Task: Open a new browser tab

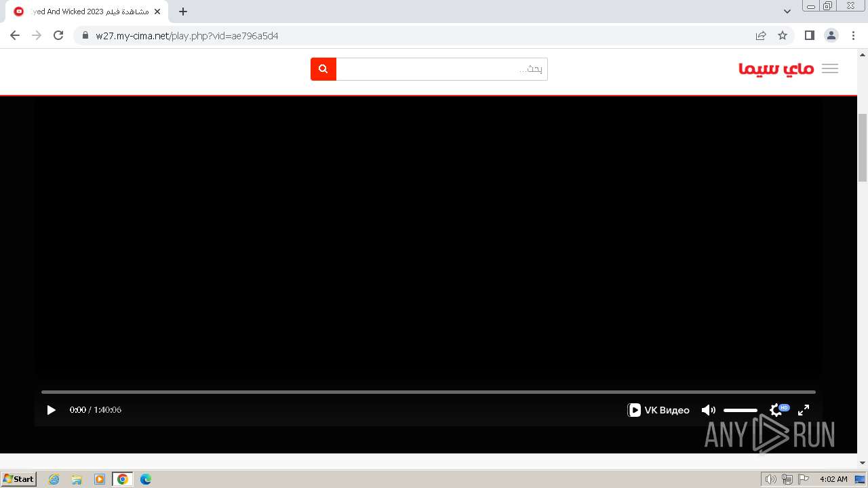Action: pos(183,12)
